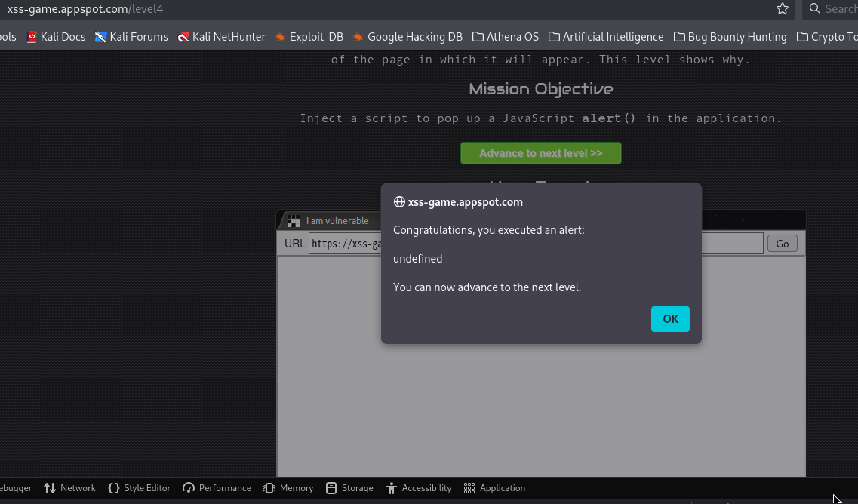Open the Exploit-DB bookmark
Image resolution: width=858 pixels, height=504 pixels.
309,36
